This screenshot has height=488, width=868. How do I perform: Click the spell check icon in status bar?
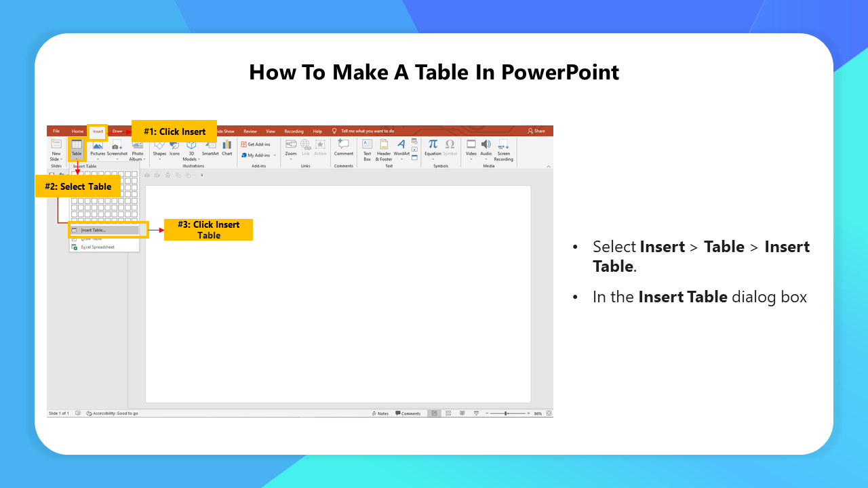tap(78, 413)
